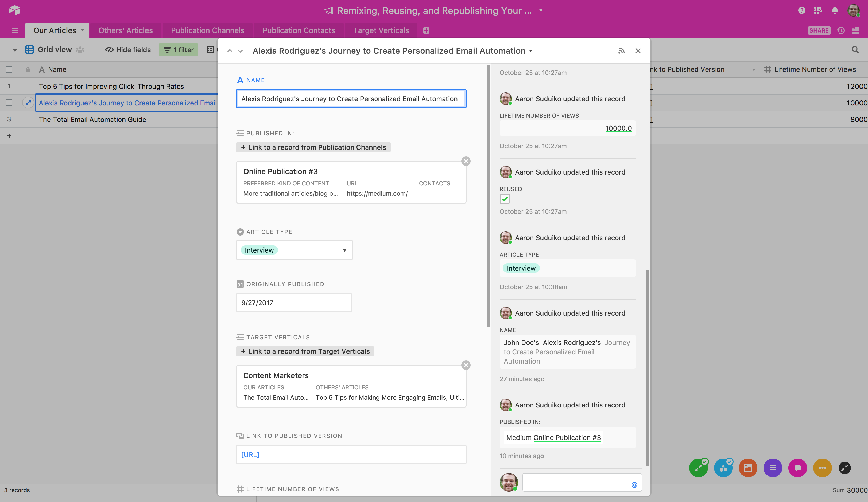Viewport: 868px width, 502px height.
Task: Open the base title dropdown arrow
Action: click(541, 10)
